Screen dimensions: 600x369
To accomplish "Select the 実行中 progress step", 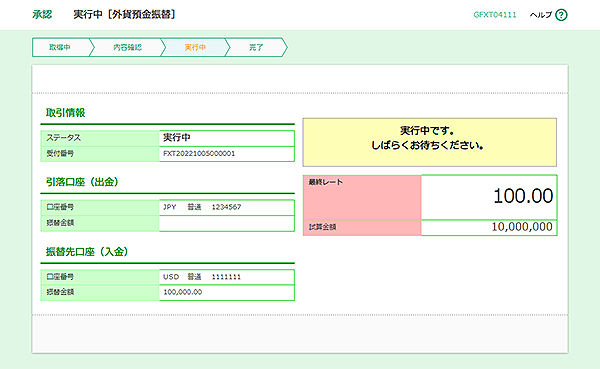I will point(195,47).
